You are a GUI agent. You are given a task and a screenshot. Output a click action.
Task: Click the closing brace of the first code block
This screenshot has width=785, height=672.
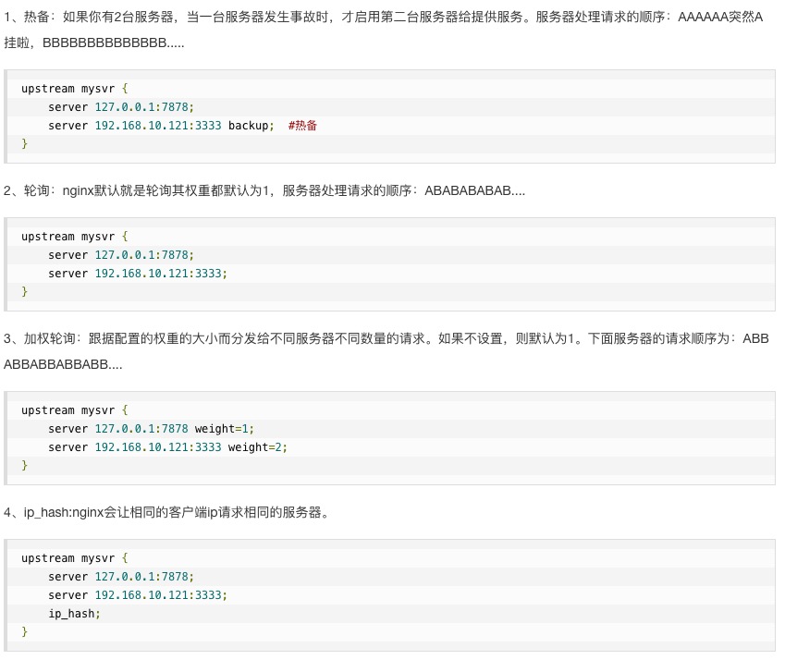pos(25,144)
